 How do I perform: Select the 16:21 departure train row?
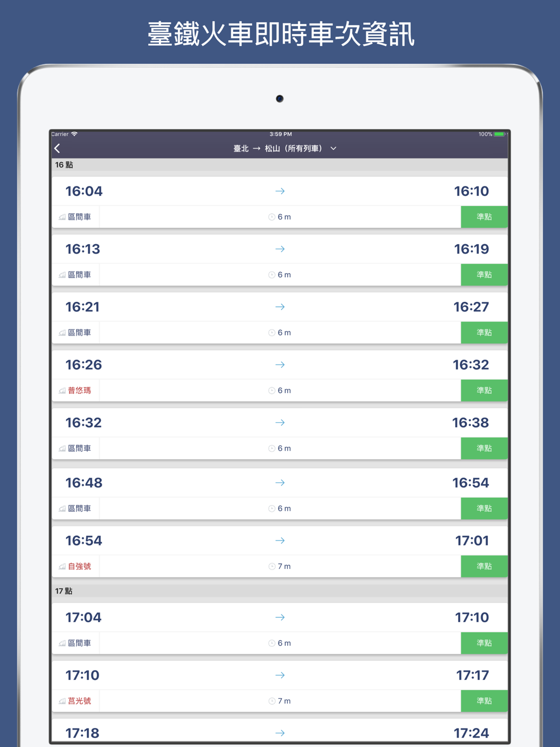[x=280, y=307]
